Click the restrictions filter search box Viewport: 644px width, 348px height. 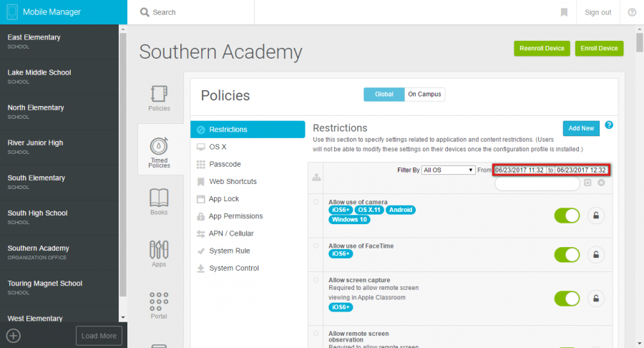click(x=537, y=184)
